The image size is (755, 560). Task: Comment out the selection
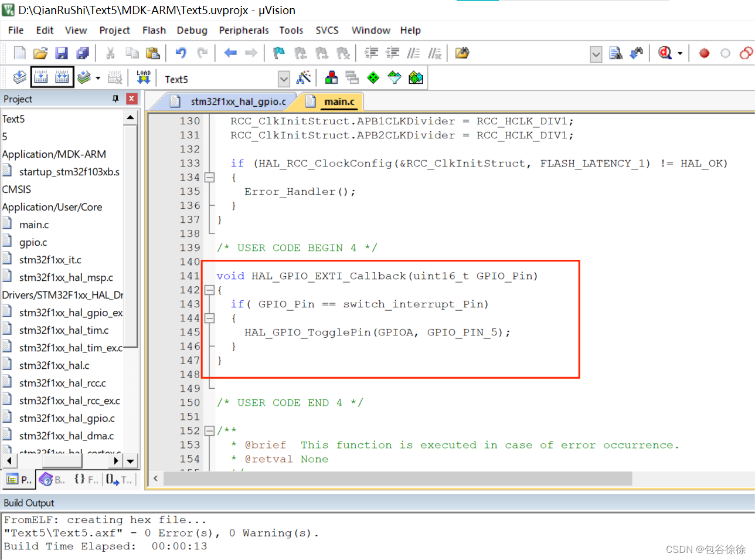(414, 53)
